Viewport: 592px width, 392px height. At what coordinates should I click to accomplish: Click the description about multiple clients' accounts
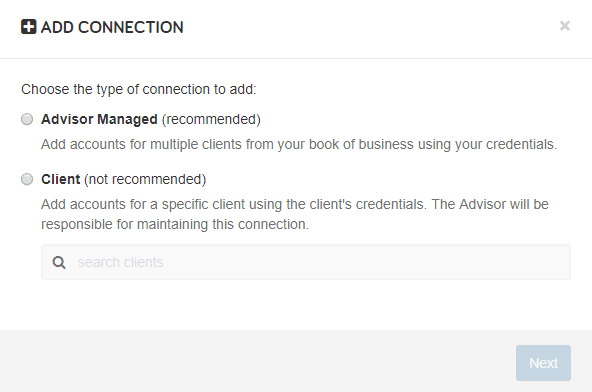[299, 145]
